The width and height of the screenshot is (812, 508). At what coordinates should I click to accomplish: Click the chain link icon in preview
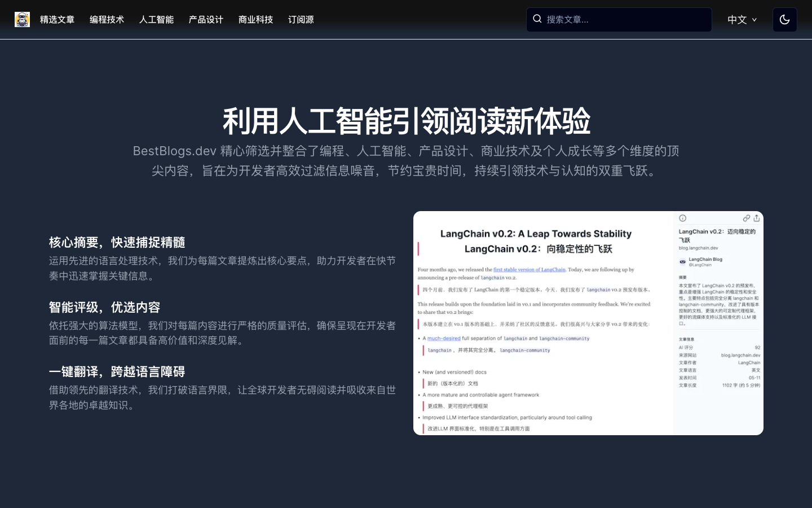pyautogui.click(x=746, y=218)
